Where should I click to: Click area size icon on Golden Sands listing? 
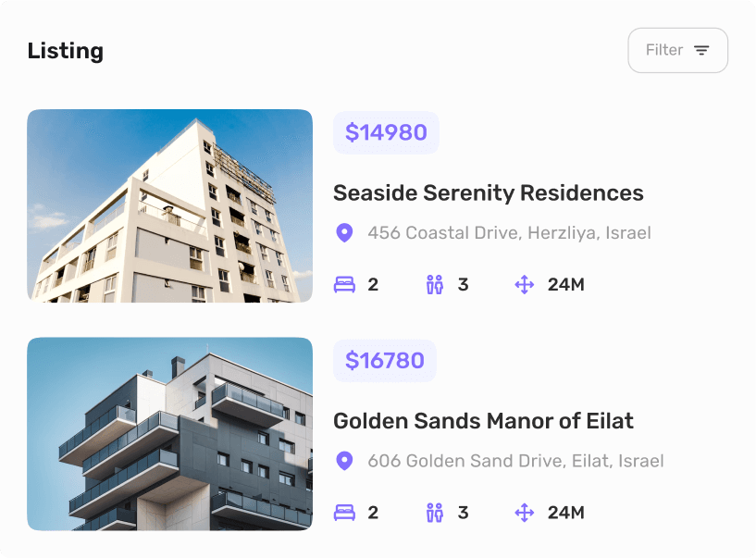coord(525,513)
